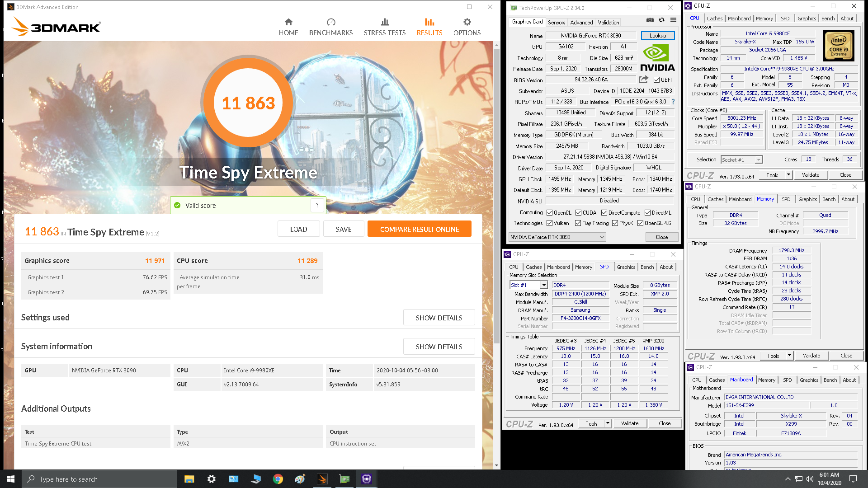
Task: Open the Action Center notifications icon
Action: [x=853, y=479]
